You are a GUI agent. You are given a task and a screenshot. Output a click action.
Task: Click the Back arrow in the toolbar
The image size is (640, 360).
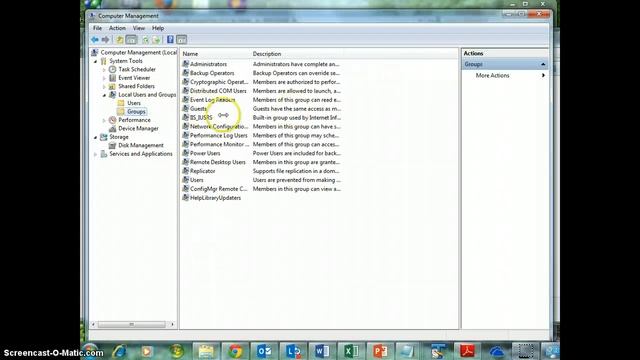point(95,40)
